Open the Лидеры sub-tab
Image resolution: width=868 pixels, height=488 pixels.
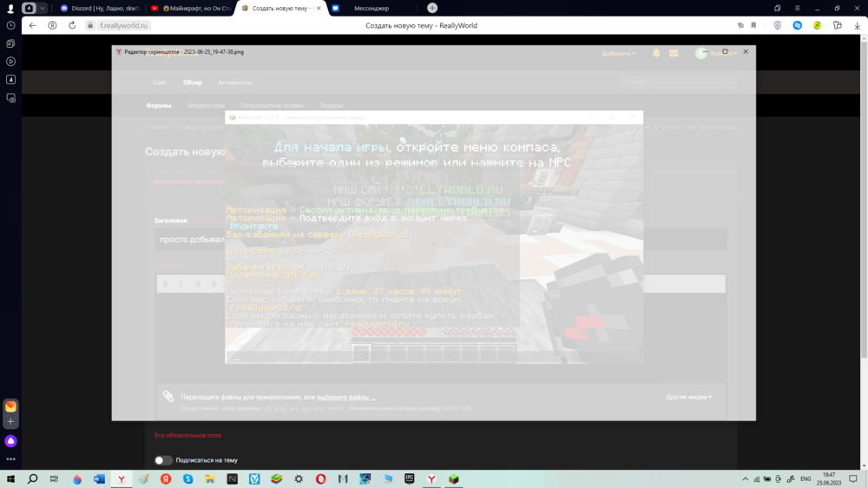(331, 105)
